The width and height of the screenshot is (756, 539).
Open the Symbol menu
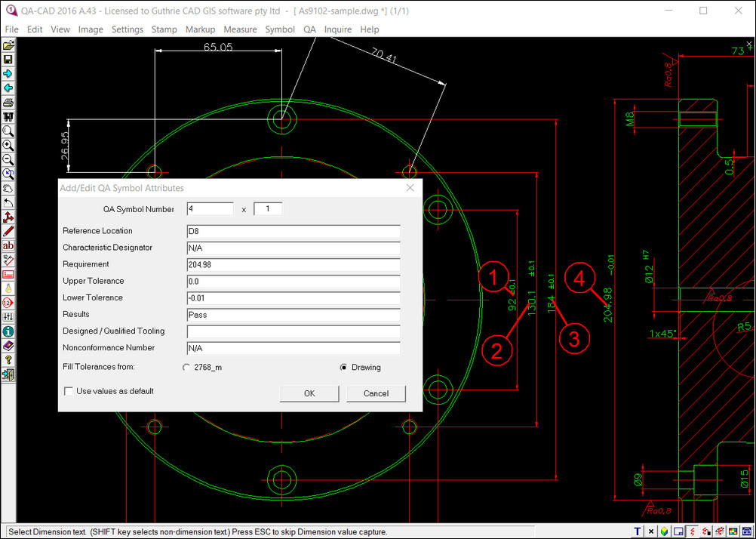tap(280, 29)
